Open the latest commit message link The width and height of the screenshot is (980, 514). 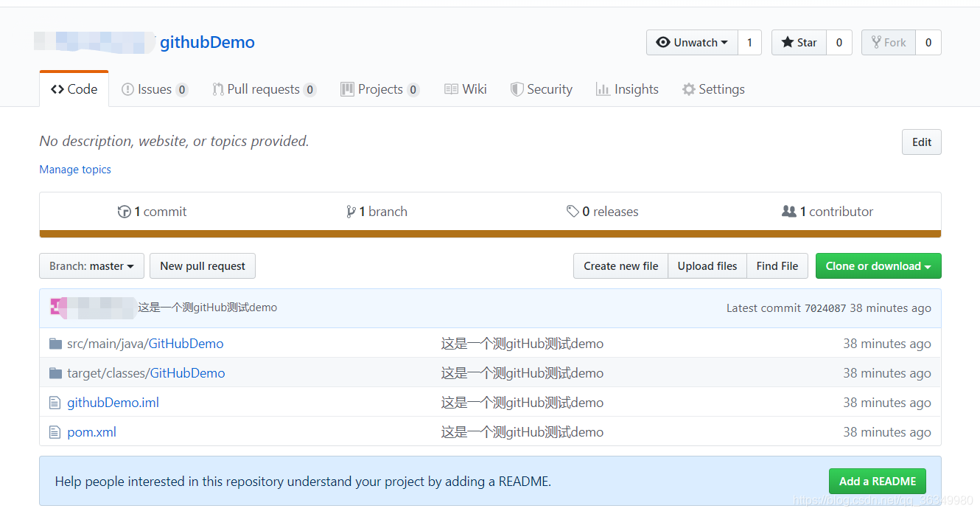click(x=208, y=308)
